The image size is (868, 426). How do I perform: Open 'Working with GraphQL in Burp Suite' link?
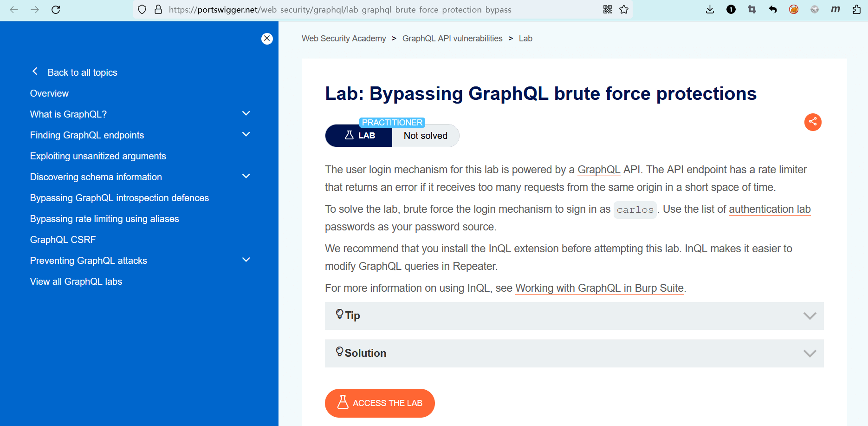(x=599, y=288)
